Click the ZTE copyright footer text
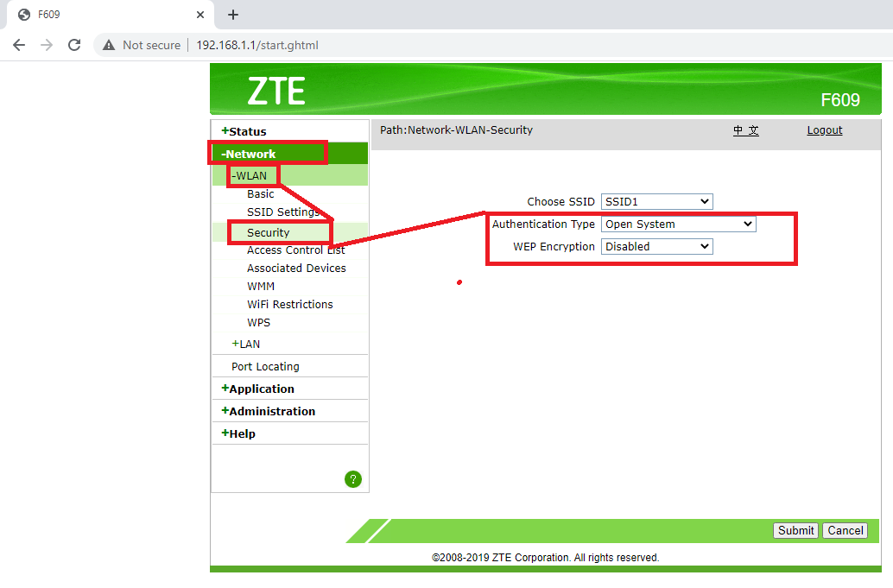This screenshot has width=893, height=588. click(x=545, y=558)
